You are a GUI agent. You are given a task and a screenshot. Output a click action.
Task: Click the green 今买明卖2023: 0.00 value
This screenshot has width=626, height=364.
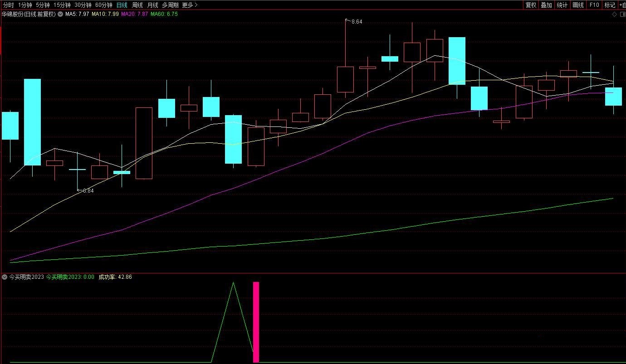[x=70, y=277]
